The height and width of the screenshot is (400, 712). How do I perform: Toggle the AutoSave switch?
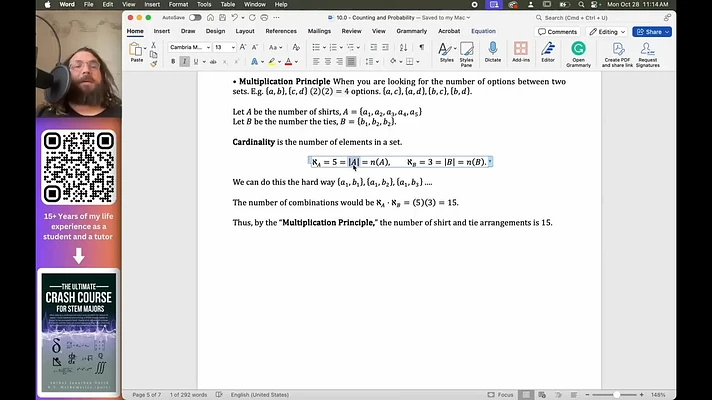pos(195,18)
